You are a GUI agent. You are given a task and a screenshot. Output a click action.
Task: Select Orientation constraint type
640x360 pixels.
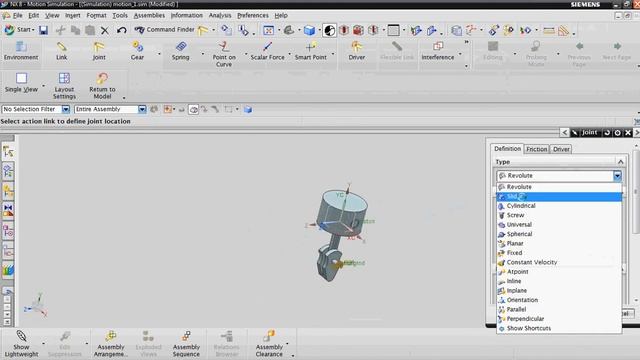[x=559, y=300]
